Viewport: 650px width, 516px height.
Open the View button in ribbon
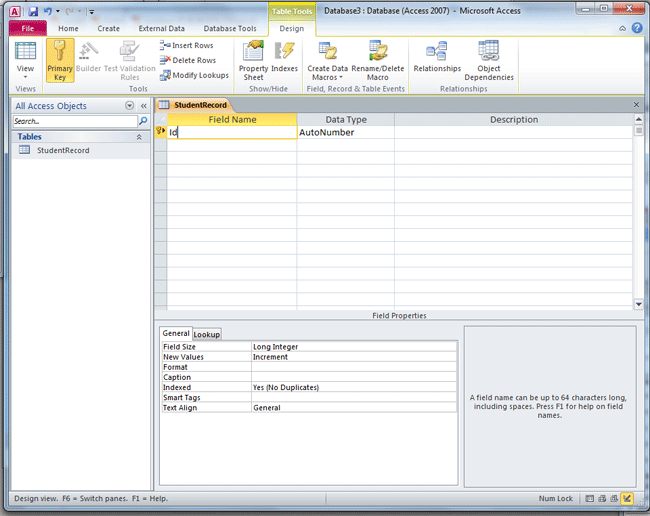pos(25,61)
